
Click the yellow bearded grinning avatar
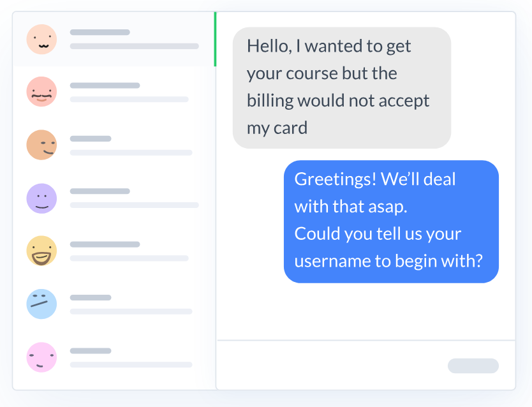pyautogui.click(x=41, y=251)
